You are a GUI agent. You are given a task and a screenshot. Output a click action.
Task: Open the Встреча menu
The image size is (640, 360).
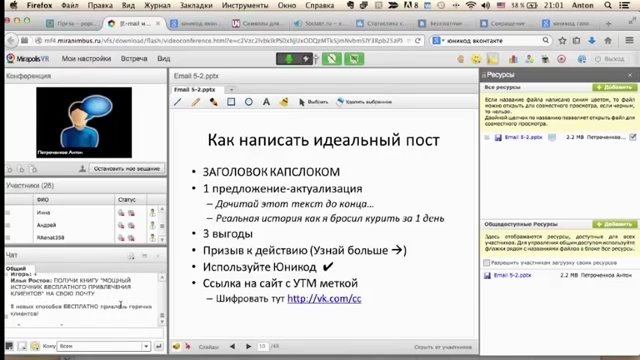134,59
